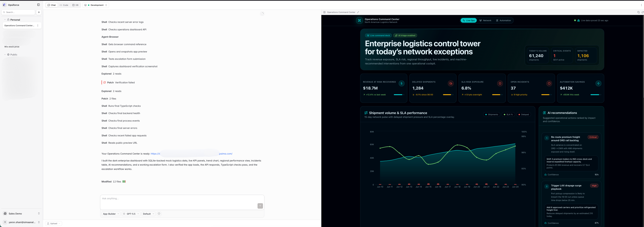Click the copy icon at preview top right

[x=639, y=12]
